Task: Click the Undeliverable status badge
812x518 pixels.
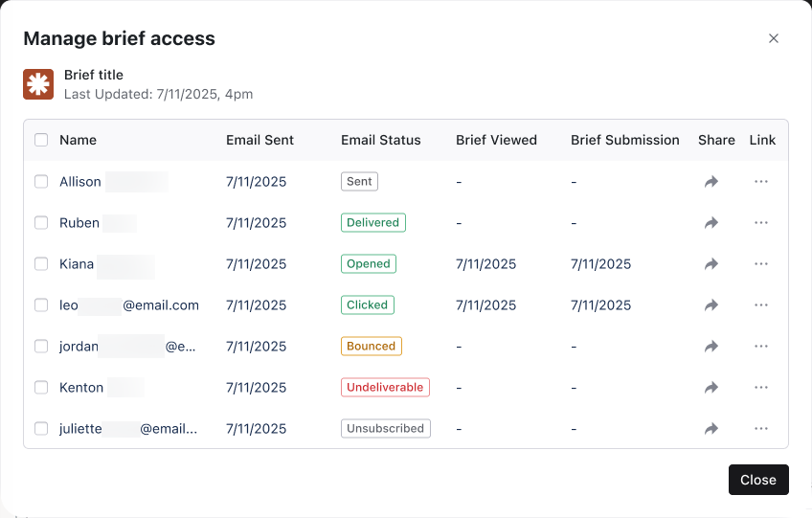Action: [385, 388]
